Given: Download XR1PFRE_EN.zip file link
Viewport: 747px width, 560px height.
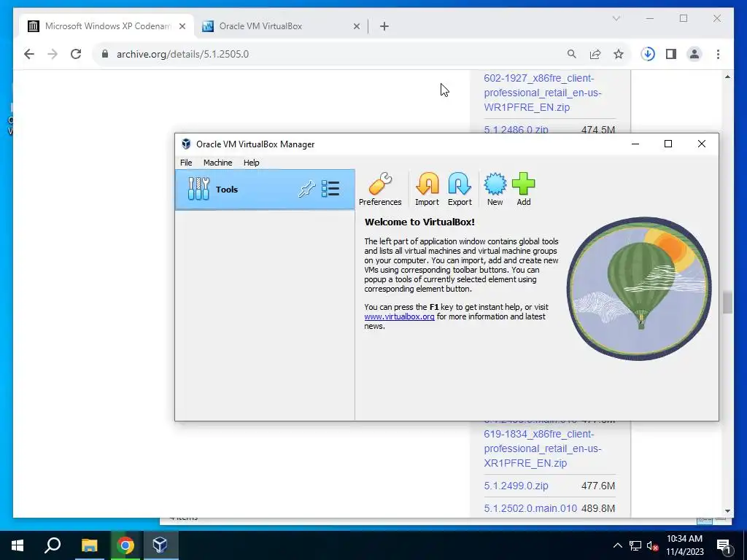Looking at the screenshot, I should point(543,448).
